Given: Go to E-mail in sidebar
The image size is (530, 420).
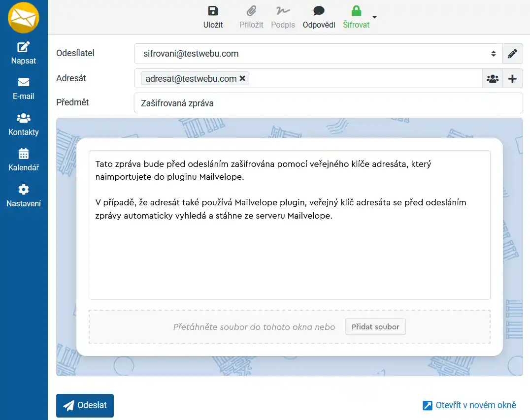Looking at the screenshot, I should tap(23, 89).
